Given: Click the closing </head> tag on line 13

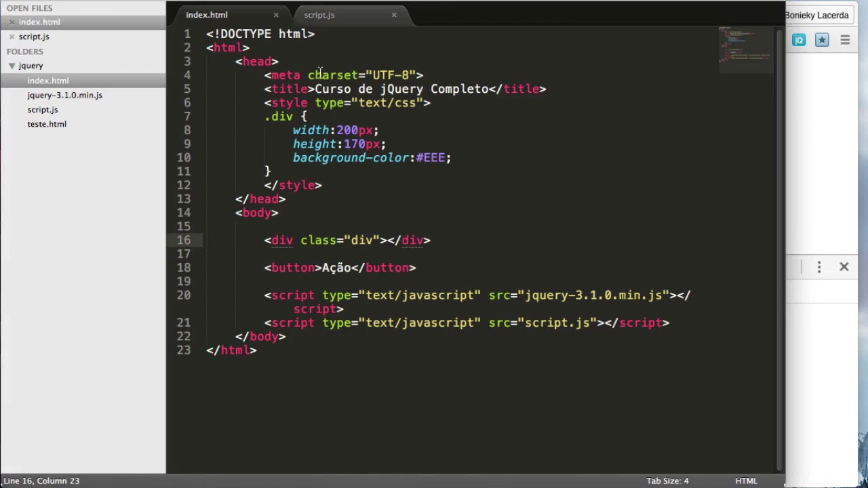Looking at the screenshot, I should point(260,199).
